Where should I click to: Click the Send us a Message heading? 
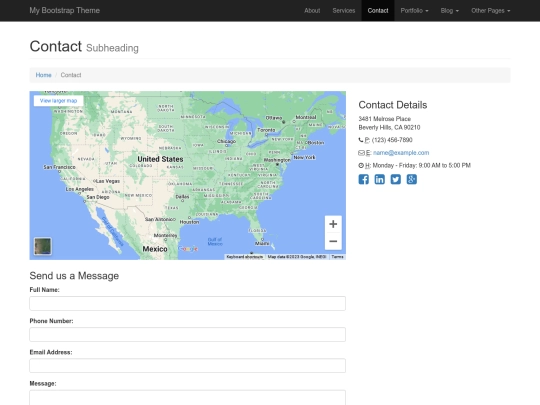pyautogui.click(x=74, y=276)
